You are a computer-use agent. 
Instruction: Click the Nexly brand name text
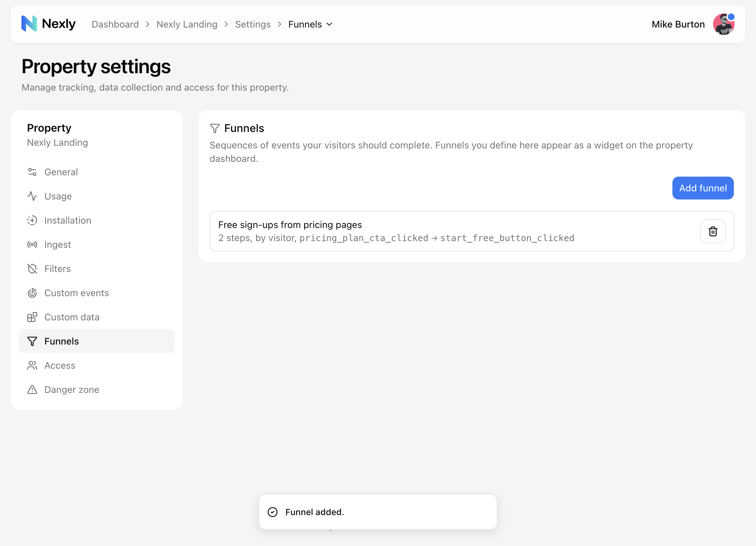click(59, 24)
